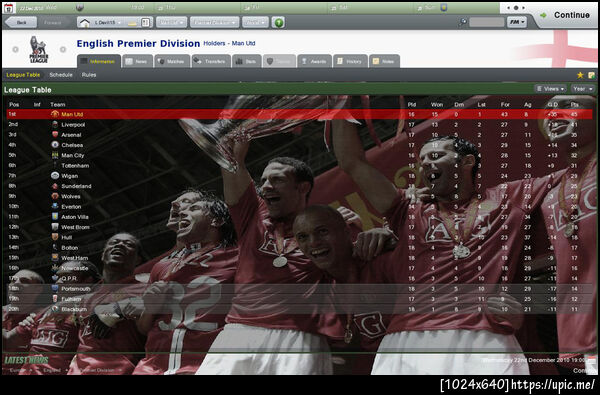Switch to the Awards tab
The image size is (600, 395).
point(314,61)
